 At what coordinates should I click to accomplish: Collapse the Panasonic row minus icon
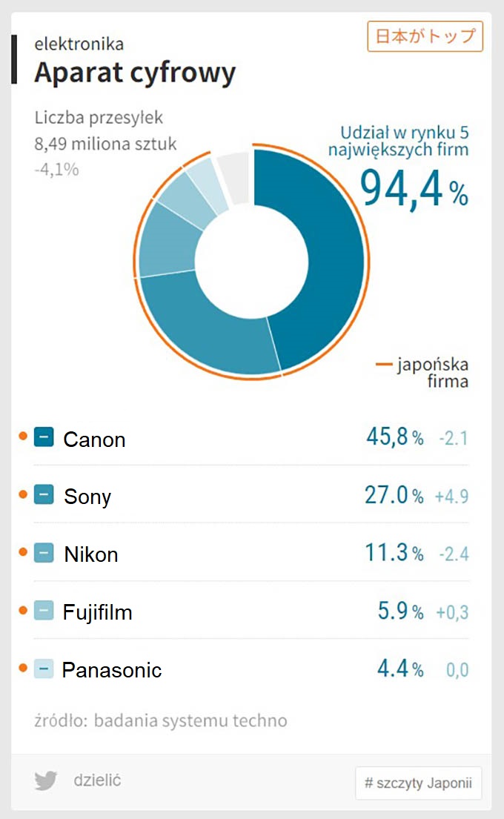[44, 668]
